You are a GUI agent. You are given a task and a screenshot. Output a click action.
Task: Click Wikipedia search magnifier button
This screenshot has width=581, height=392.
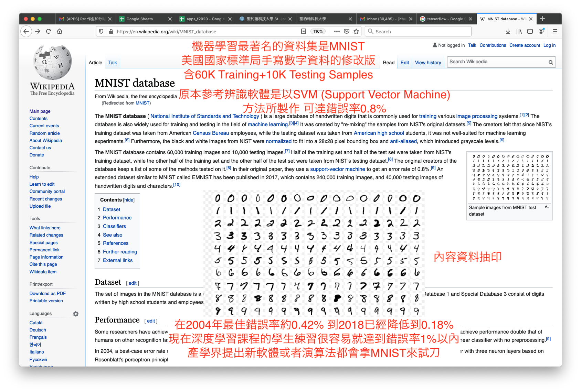[551, 62]
